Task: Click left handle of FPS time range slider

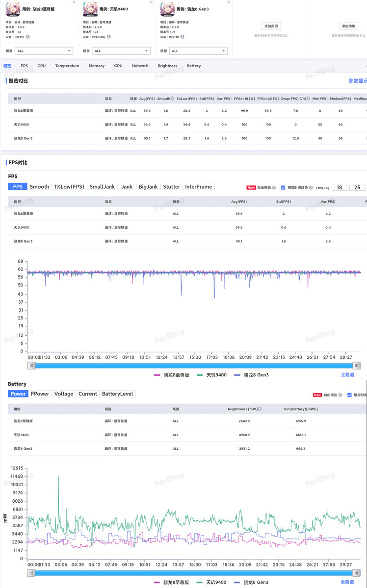Action: 32,366
